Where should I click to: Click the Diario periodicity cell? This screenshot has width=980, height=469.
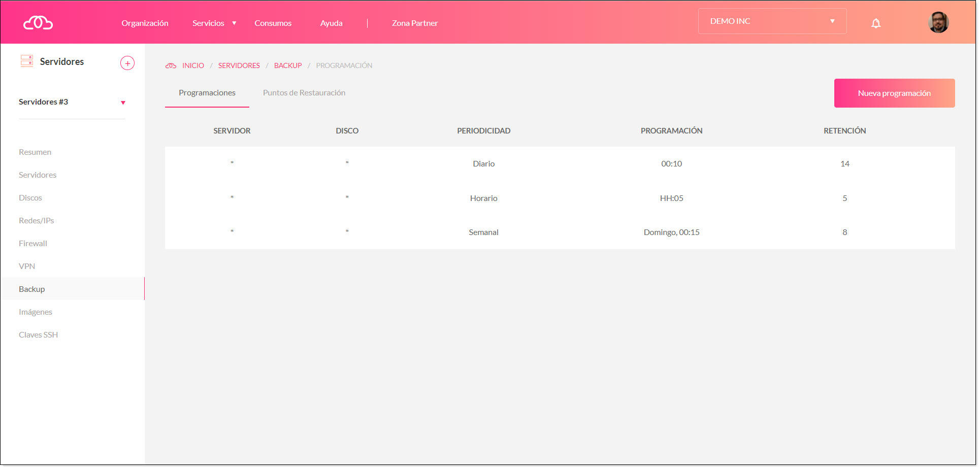484,164
